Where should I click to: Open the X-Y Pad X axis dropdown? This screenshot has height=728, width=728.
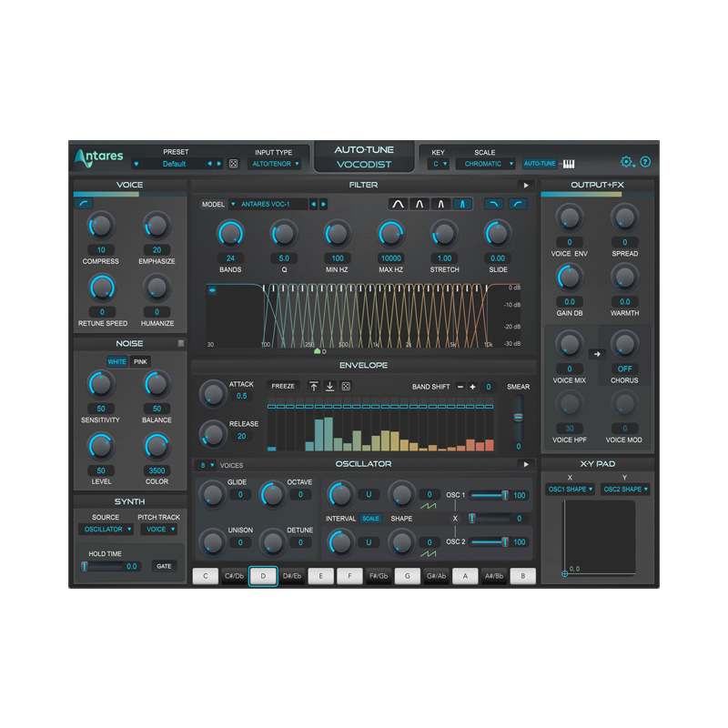[x=570, y=490]
